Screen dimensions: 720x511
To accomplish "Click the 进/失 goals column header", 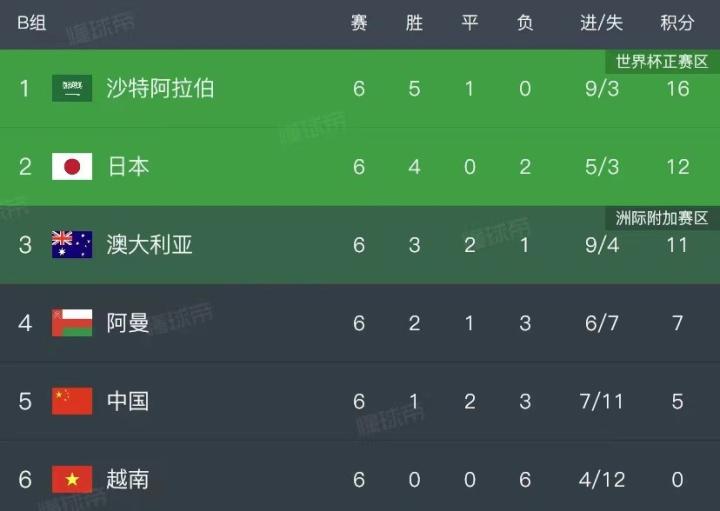I will point(601,23).
